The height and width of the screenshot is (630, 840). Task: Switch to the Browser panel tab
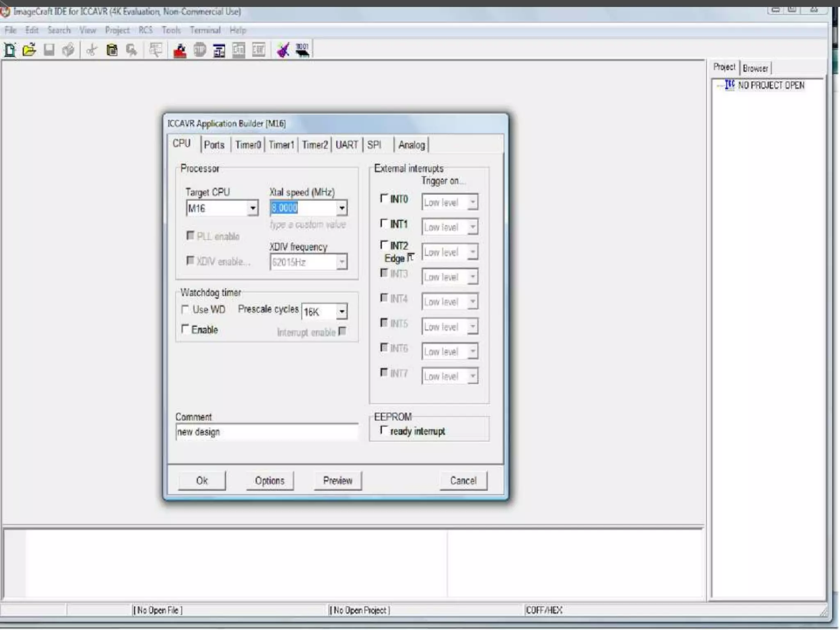[x=755, y=68]
